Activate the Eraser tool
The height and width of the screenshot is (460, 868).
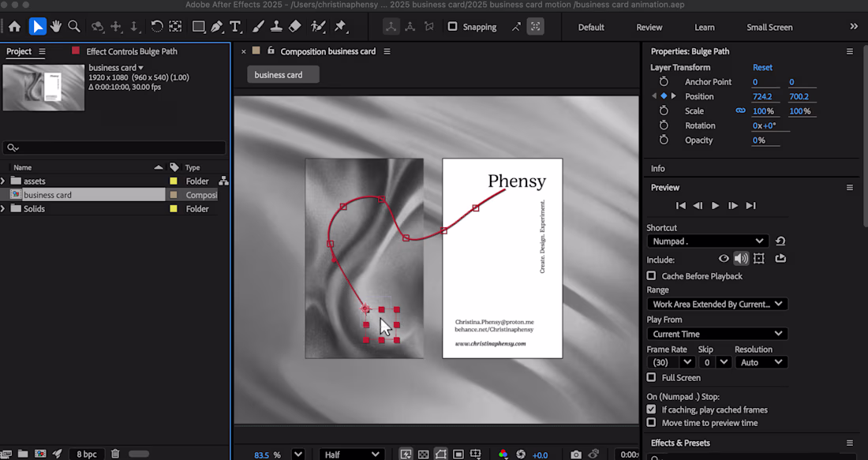point(294,27)
